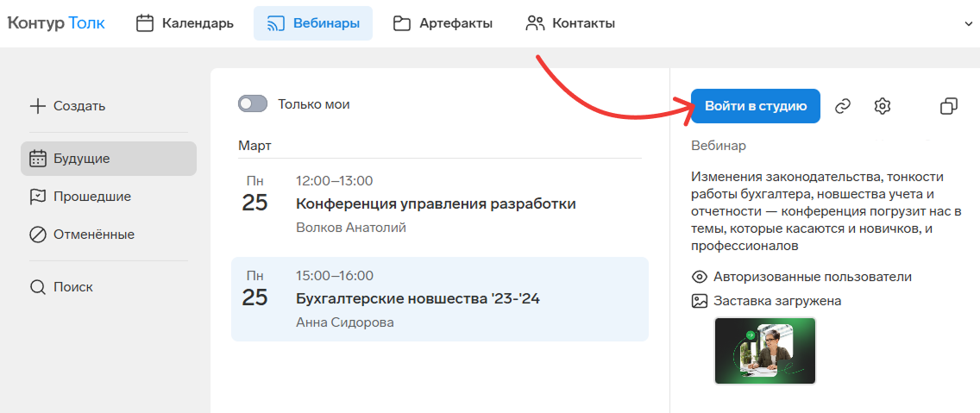Click the 15:00–16:00 time label

point(335,276)
